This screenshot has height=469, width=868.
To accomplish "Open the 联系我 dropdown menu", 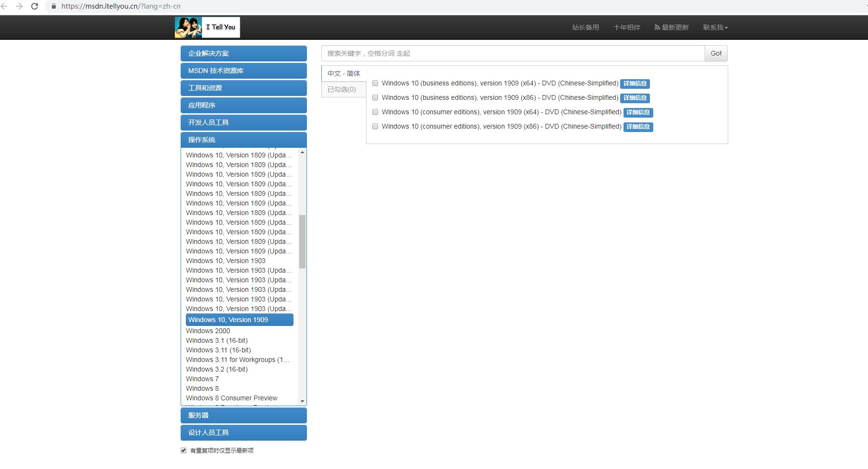I will tap(715, 27).
